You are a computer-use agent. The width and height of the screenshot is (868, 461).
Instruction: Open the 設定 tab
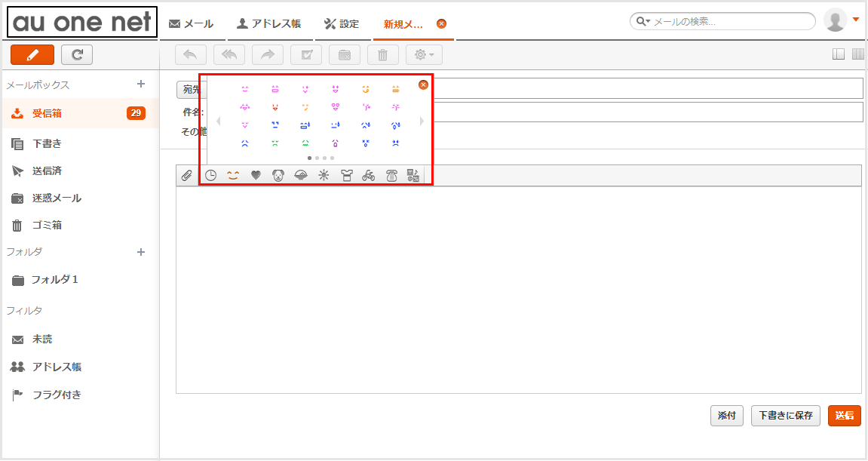(342, 24)
